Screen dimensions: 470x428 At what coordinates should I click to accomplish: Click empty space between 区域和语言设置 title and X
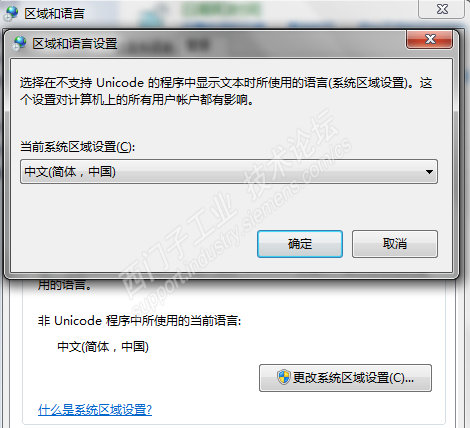[260, 44]
